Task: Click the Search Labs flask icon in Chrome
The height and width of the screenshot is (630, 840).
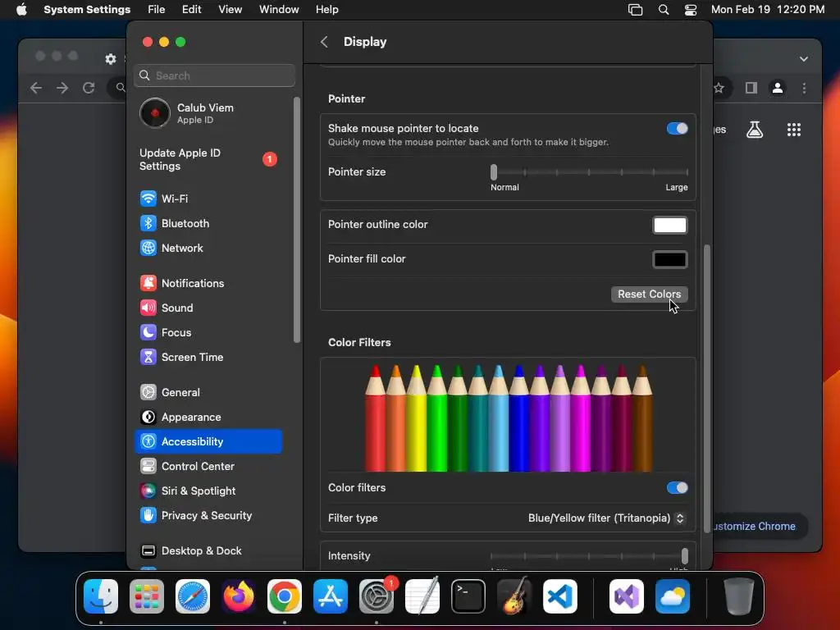Action: [755, 130]
